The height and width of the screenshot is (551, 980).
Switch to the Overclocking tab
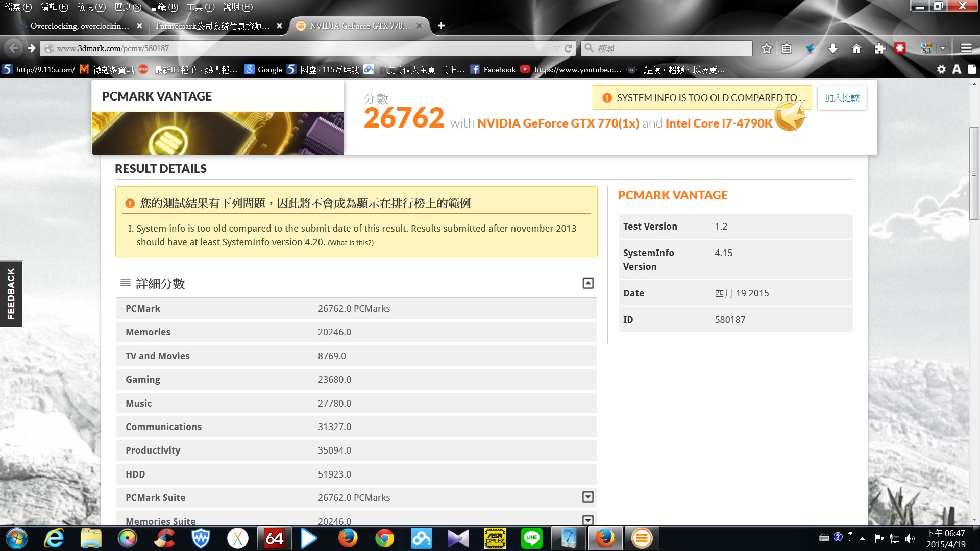(x=80, y=26)
